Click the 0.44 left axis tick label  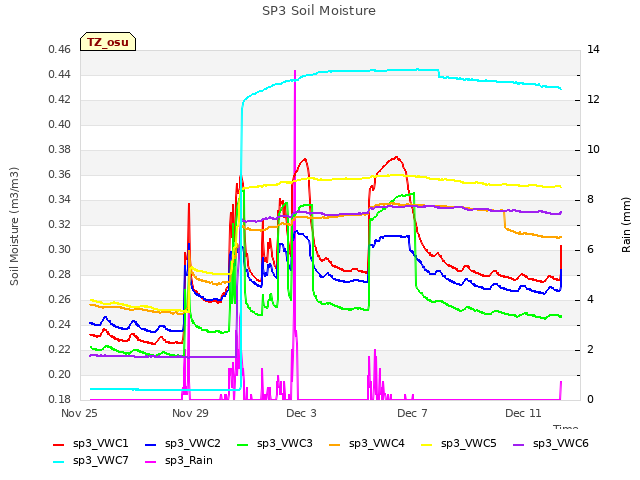pos(60,75)
